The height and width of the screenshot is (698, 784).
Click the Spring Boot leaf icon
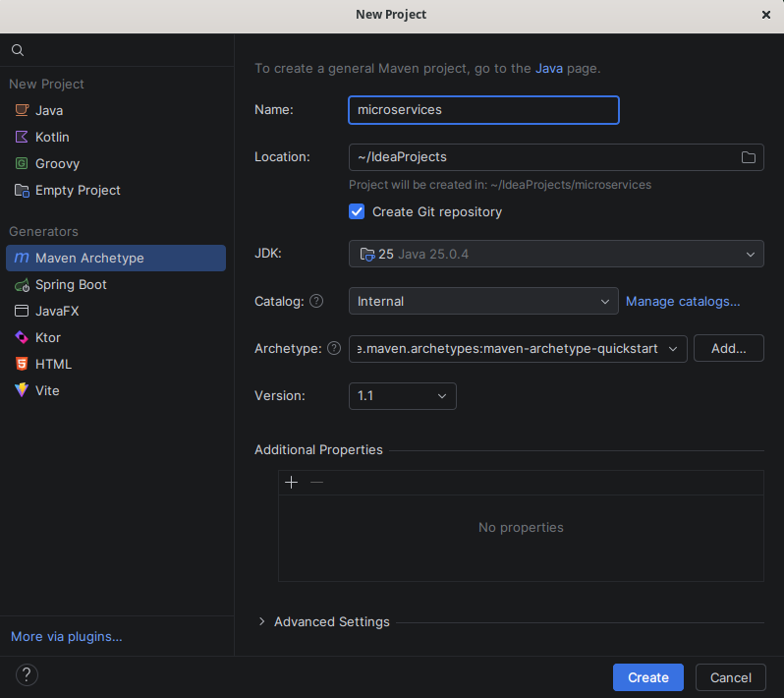[x=22, y=285]
